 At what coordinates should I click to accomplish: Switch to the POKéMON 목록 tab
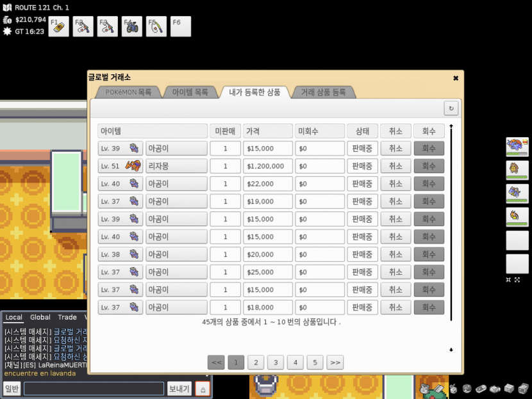[128, 92]
